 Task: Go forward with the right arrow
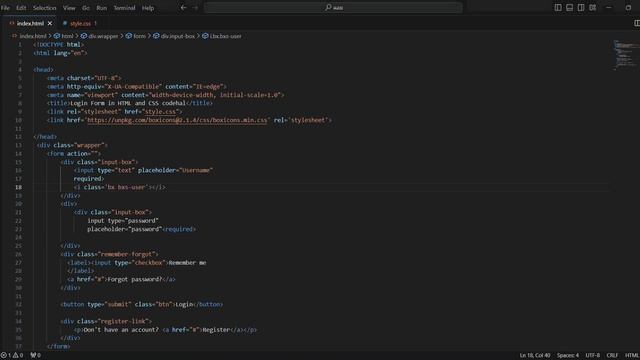pyautogui.click(x=196, y=7)
